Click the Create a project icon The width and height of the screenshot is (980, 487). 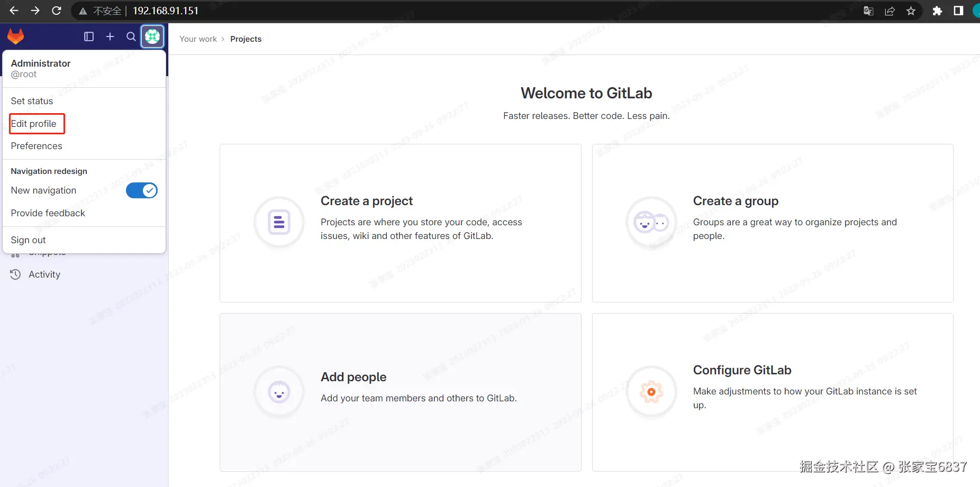tap(279, 222)
